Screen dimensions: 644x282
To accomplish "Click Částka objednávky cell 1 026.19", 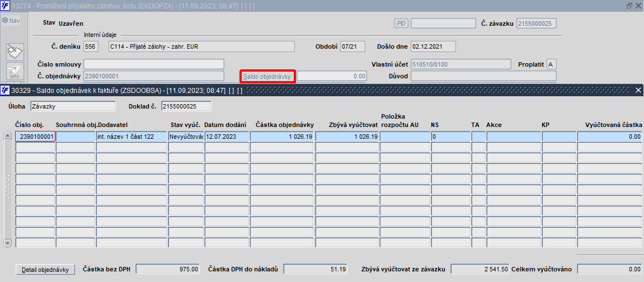I will click(x=282, y=137).
